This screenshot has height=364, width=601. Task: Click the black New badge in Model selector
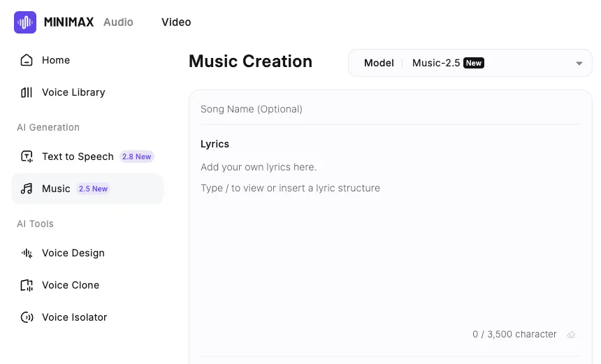(x=474, y=63)
